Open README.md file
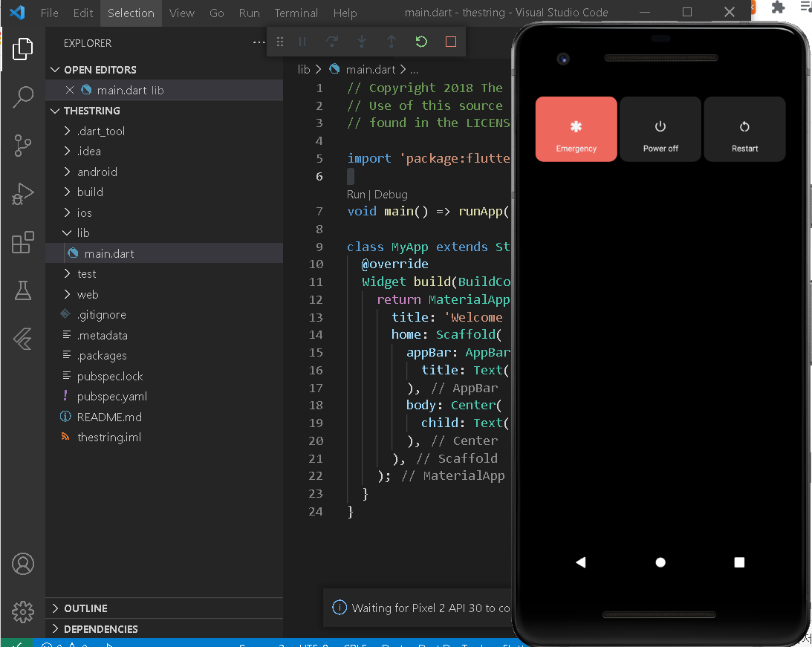The height and width of the screenshot is (647, 812). coord(164,417)
